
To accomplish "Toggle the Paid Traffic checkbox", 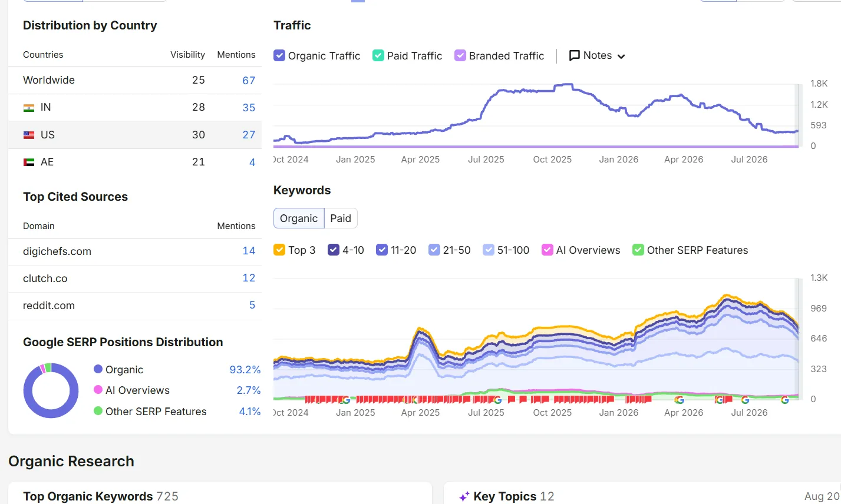I will [378, 55].
